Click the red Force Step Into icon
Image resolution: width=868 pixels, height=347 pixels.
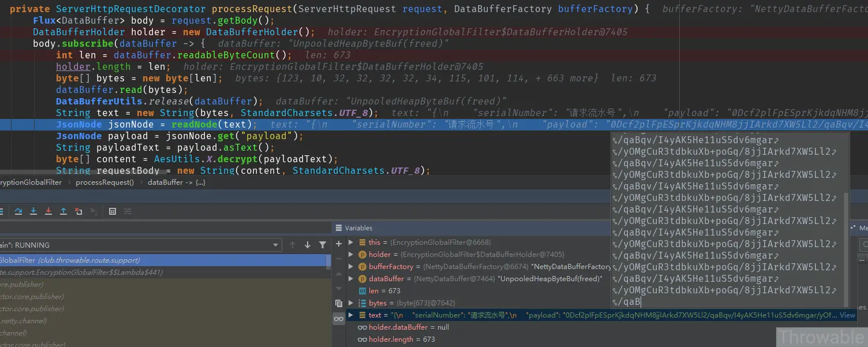pos(48,211)
